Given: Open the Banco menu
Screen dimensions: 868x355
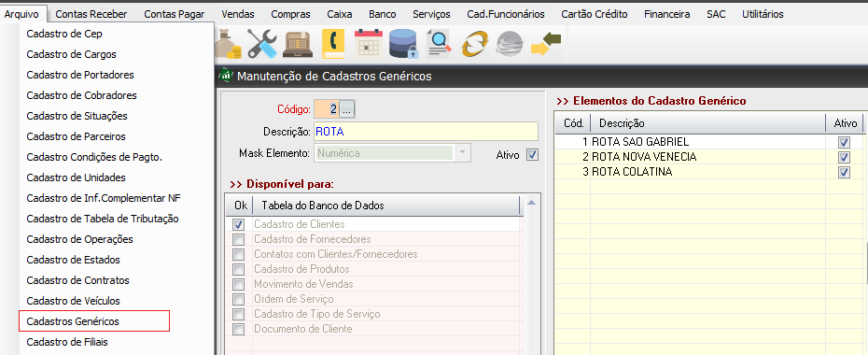Looking at the screenshot, I should tap(383, 14).
